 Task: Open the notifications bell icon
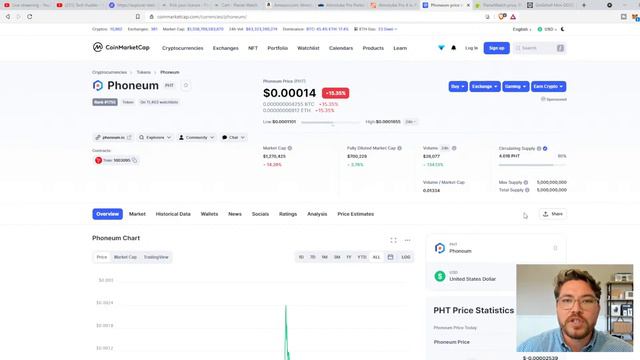pyautogui.click(x=453, y=48)
